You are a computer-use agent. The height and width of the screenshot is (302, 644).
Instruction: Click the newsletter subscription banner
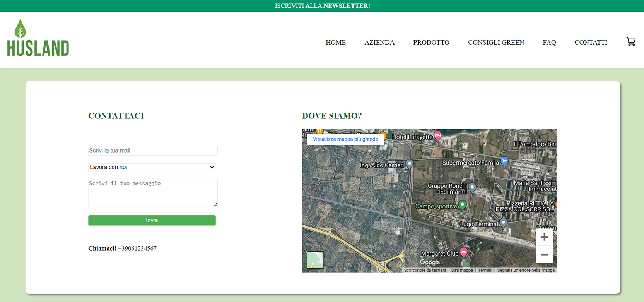322,6
